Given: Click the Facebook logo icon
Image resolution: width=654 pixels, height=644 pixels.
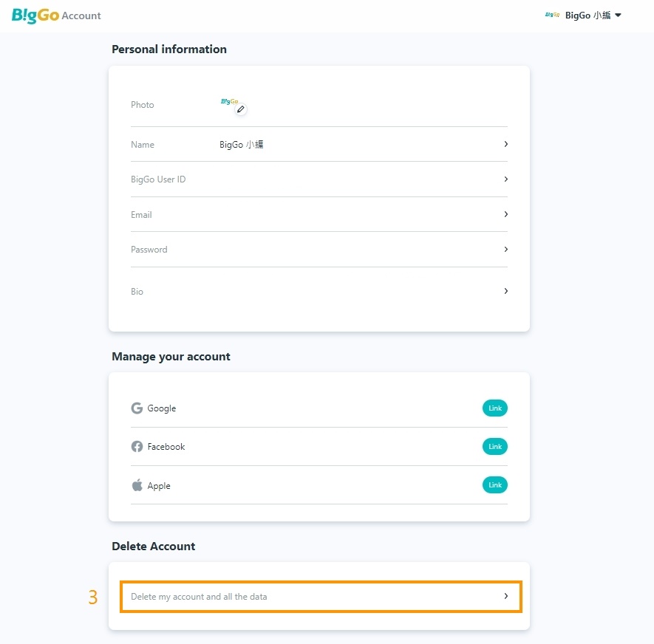Looking at the screenshot, I should tap(137, 447).
